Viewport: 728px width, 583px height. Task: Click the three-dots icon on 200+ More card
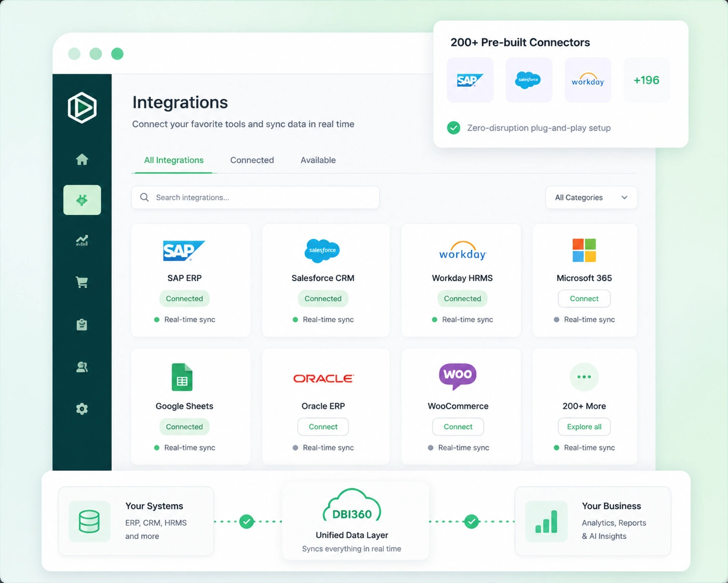tap(584, 377)
